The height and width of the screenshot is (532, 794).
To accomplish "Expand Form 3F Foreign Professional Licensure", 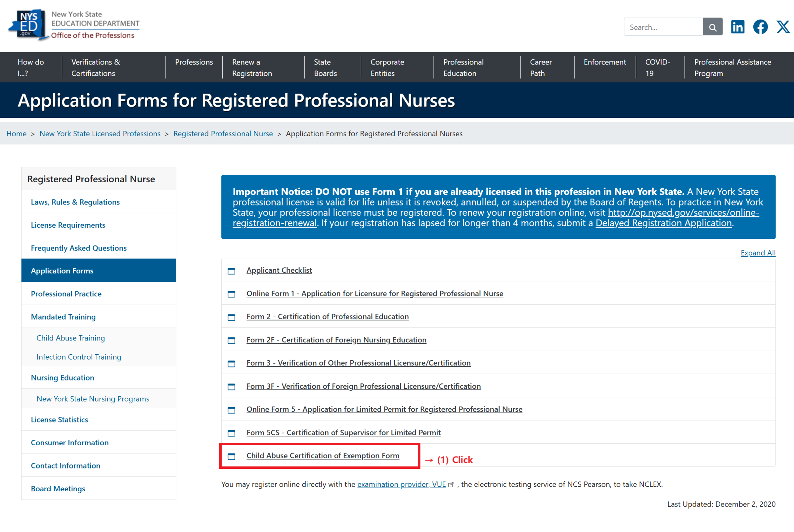I will click(x=364, y=386).
